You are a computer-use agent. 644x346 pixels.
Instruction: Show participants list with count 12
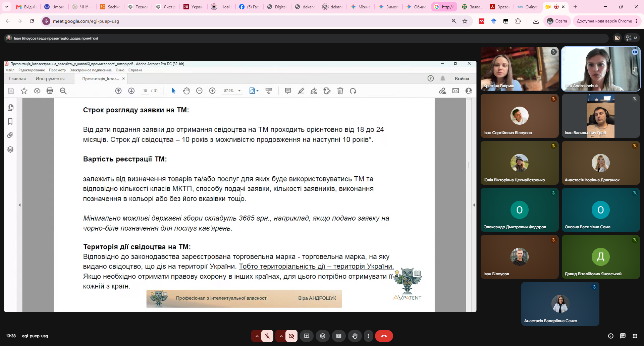tap(632, 38)
